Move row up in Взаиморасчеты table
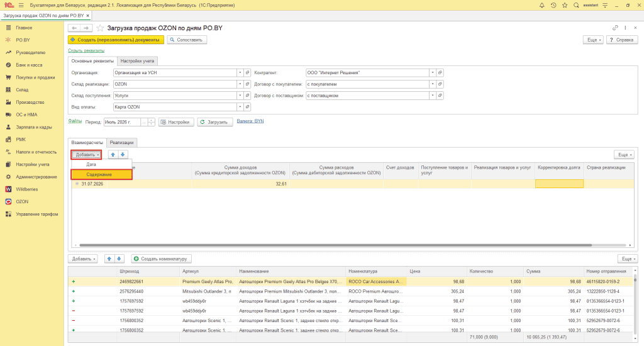Viewport: 644px width, 346px height. [113, 155]
